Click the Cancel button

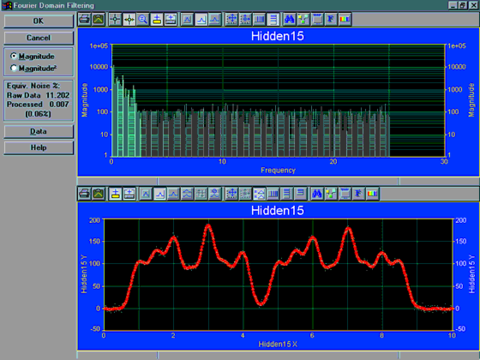39,38
